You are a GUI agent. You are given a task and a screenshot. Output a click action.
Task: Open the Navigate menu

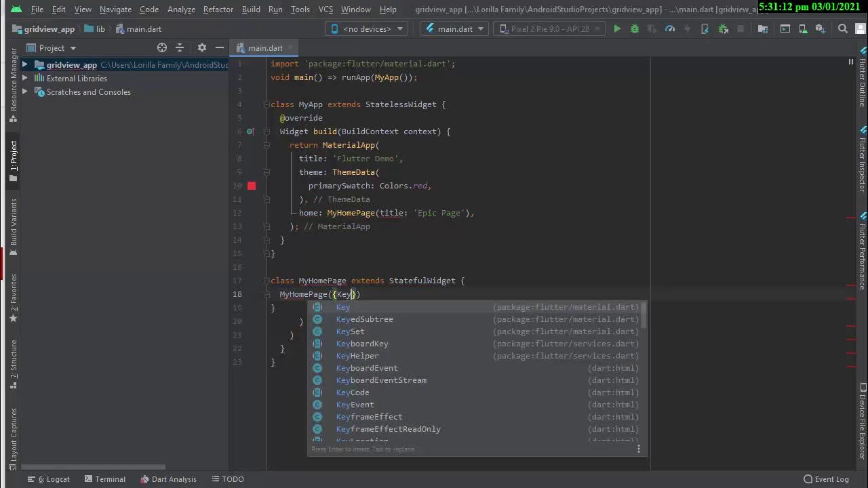[x=115, y=9]
